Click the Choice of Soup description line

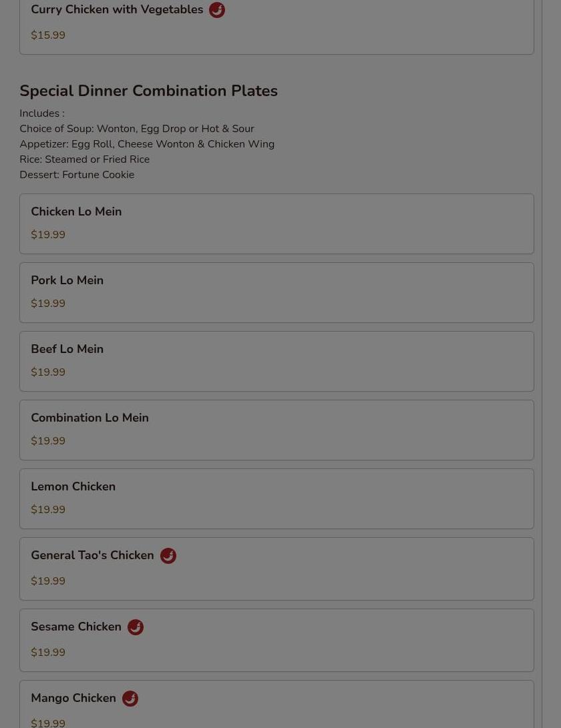coord(137,129)
